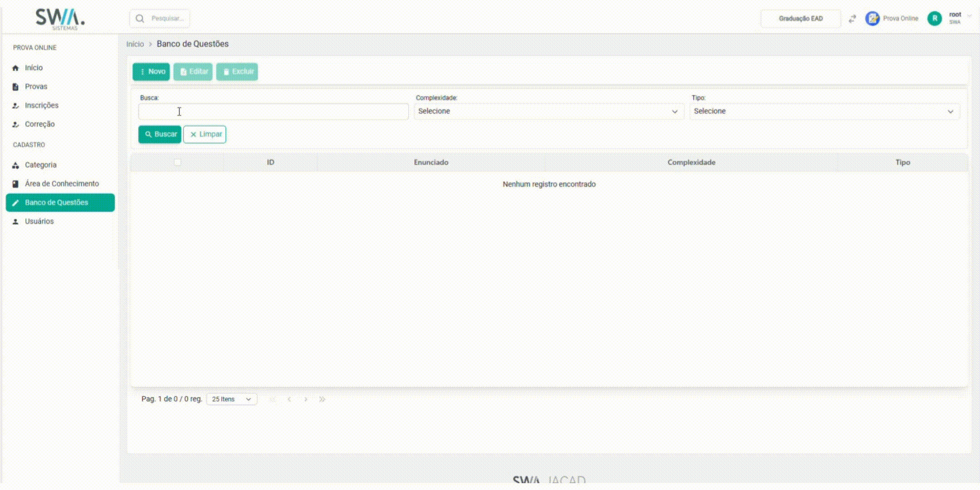Click the Novo button
Viewport: 980px width, 490px height.
point(151,72)
